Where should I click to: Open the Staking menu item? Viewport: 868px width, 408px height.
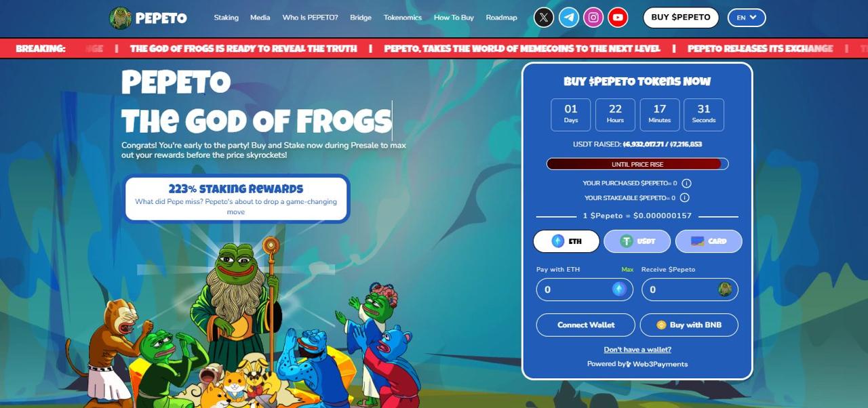click(x=226, y=18)
